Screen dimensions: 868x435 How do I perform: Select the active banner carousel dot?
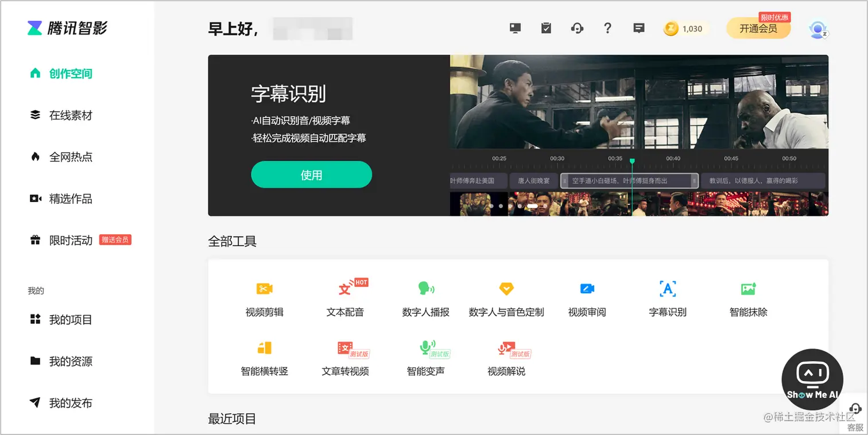tap(533, 205)
